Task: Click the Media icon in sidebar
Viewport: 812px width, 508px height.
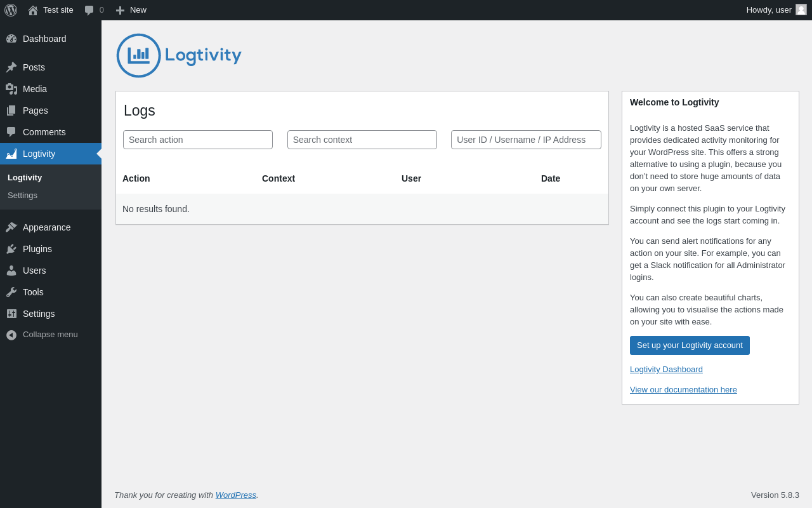Action: 11,89
